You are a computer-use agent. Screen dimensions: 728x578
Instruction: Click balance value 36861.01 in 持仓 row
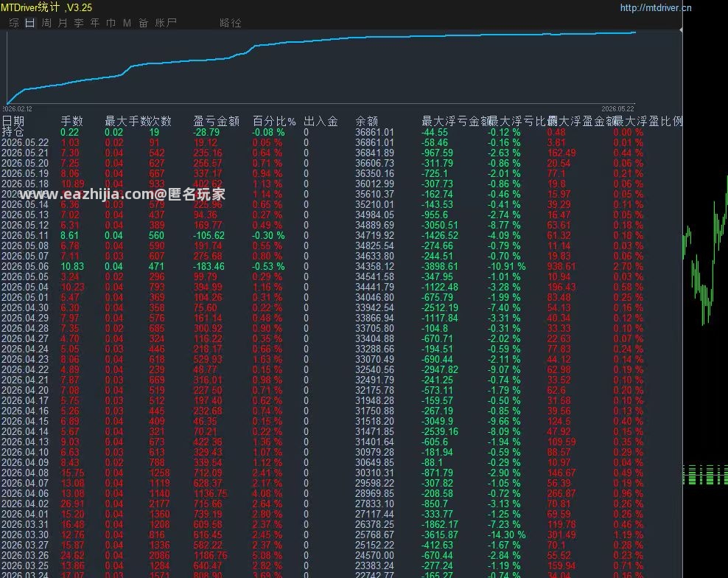374,133
